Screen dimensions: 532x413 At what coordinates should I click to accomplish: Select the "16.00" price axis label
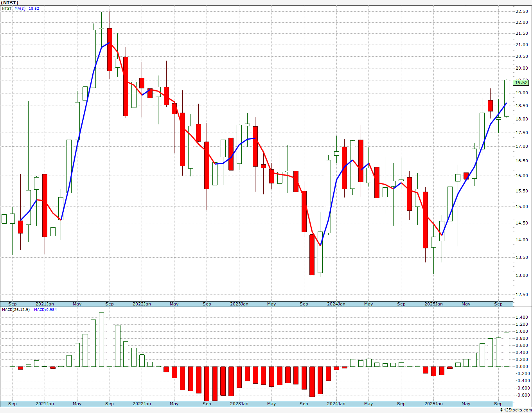tap(521, 176)
